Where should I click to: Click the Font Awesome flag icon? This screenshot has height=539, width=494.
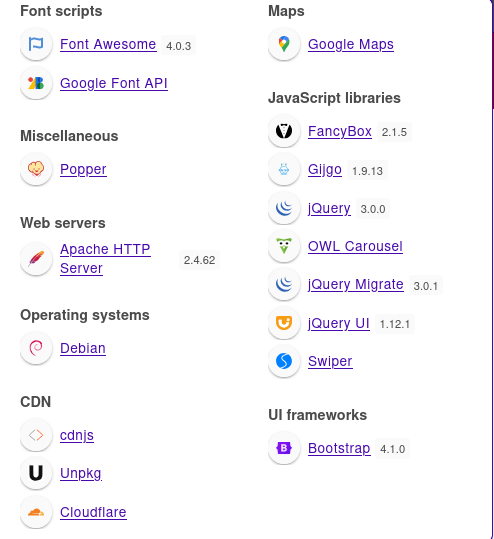tap(36, 44)
